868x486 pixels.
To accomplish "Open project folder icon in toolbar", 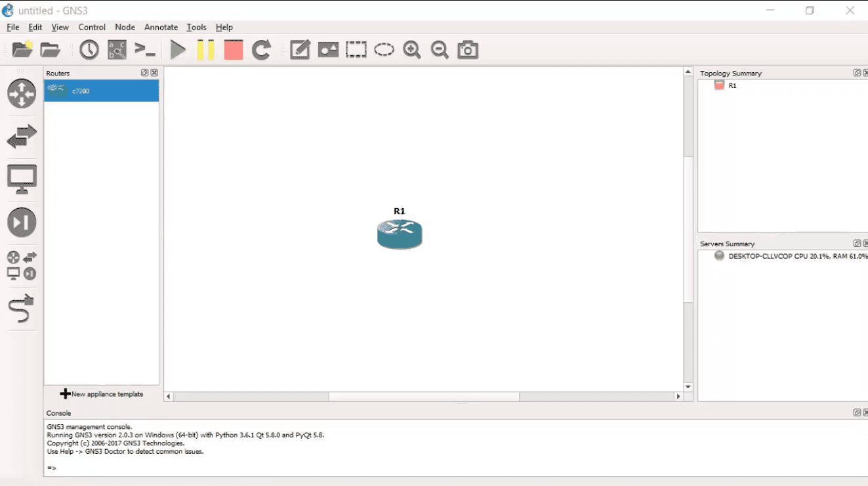I will coord(51,49).
